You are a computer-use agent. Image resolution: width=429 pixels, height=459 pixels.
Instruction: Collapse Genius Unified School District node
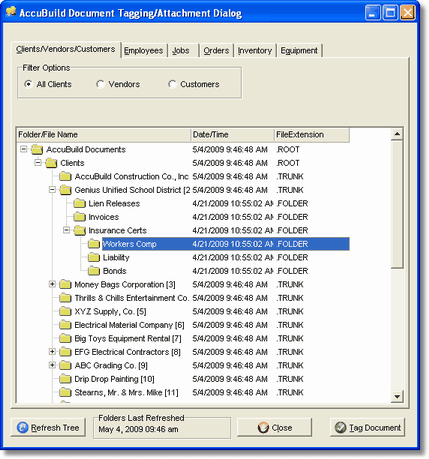click(x=52, y=189)
